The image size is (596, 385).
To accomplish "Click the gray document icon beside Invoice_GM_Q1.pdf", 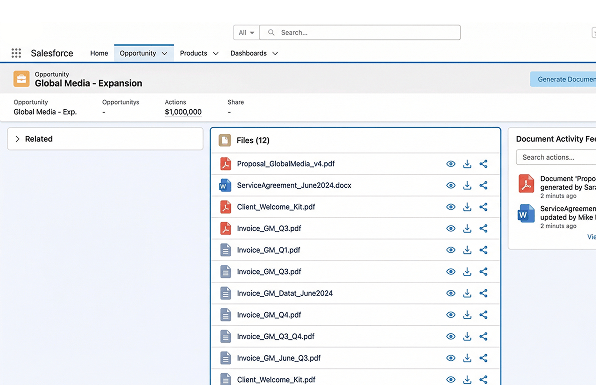I will click(226, 250).
